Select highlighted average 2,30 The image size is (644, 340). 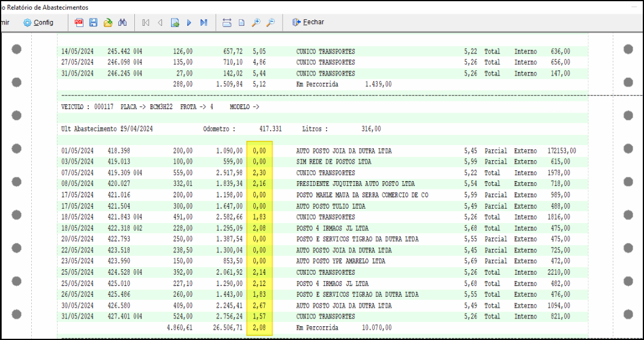pyautogui.click(x=259, y=173)
